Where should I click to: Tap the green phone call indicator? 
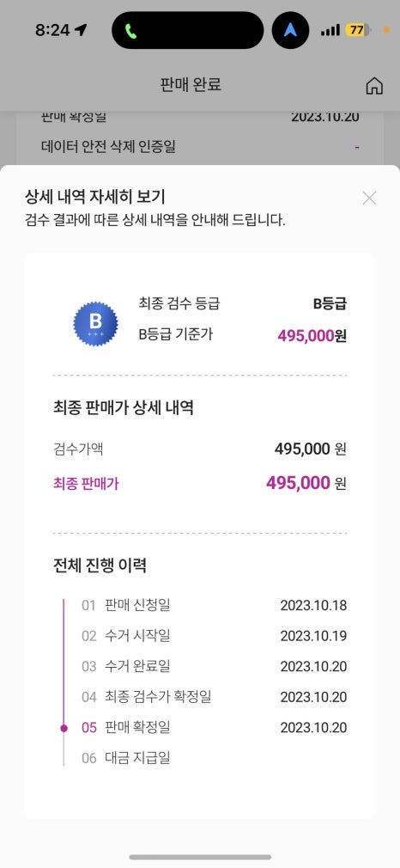[x=131, y=30]
